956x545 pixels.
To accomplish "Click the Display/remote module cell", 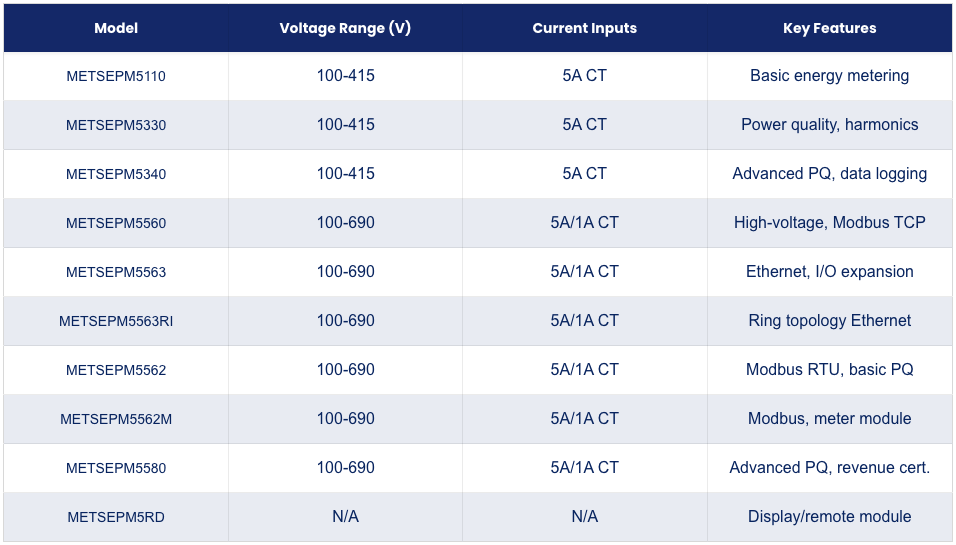I will [829, 517].
